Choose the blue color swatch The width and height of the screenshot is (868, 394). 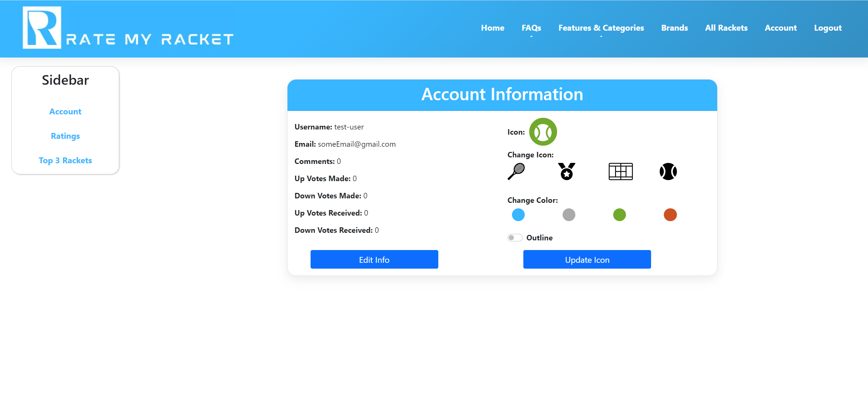pyautogui.click(x=518, y=215)
